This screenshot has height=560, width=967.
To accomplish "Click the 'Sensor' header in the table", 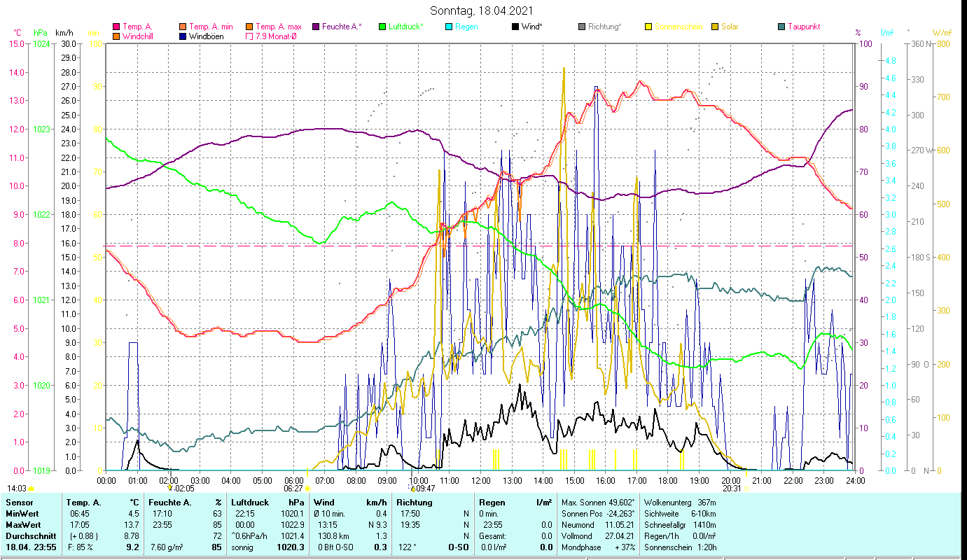I will [18, 502].
